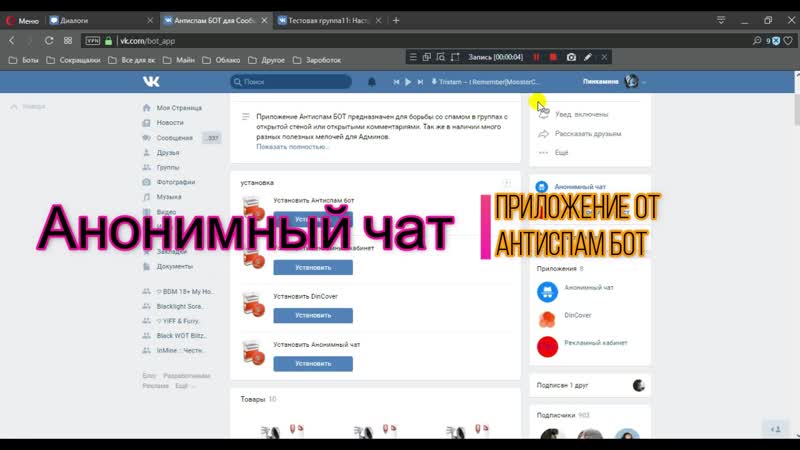Toggle the VPN badge
The height and width of the screenshot is (450, 800).
93,41
